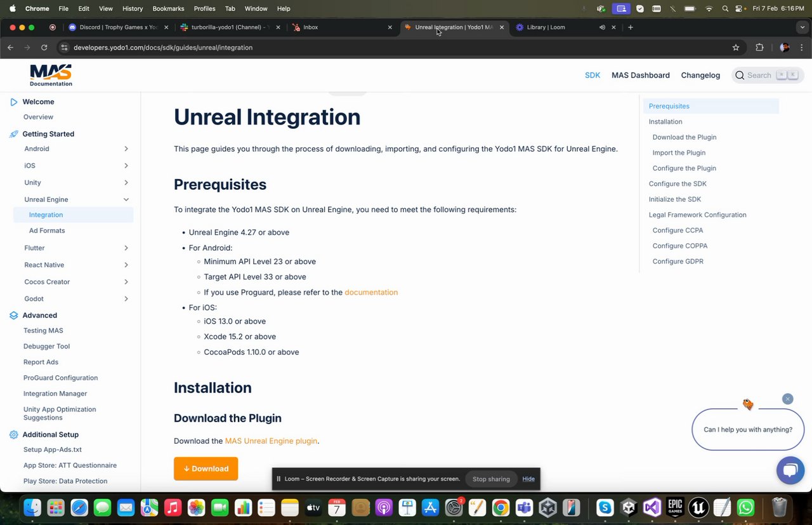
Task: Open Visual Studio from the Dock
Action: point(652,507)
